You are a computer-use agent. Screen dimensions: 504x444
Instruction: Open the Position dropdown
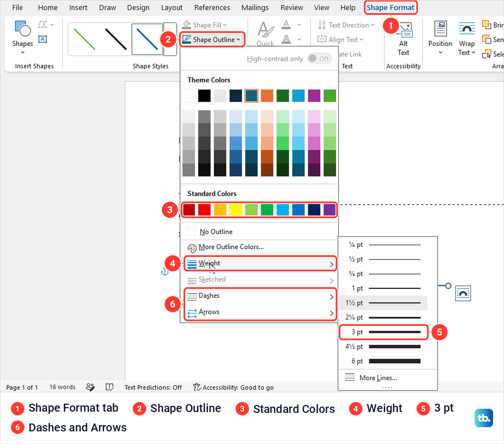click(440, 38)
